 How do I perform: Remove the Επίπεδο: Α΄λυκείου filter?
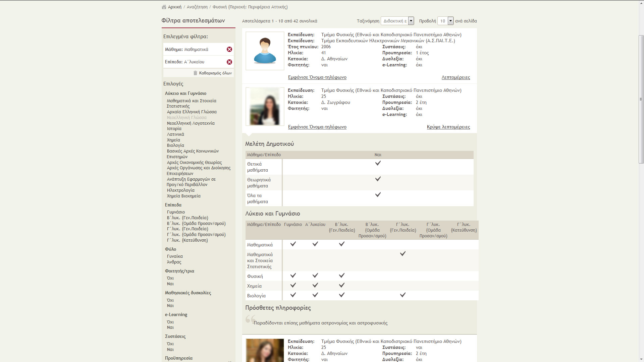229,62
